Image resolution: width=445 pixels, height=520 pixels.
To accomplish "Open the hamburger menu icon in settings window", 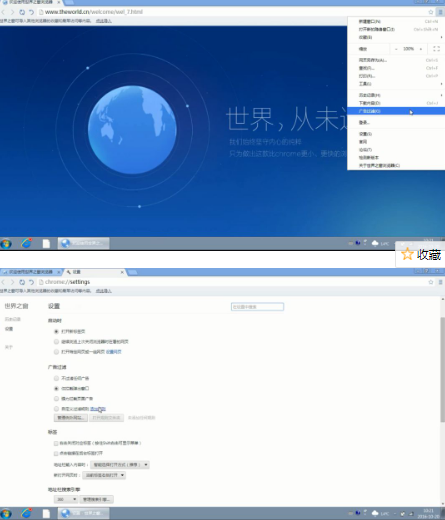I will click(x=440, y=282).
